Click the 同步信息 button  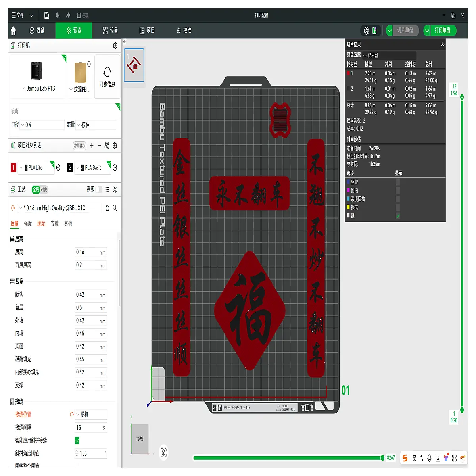107,77
